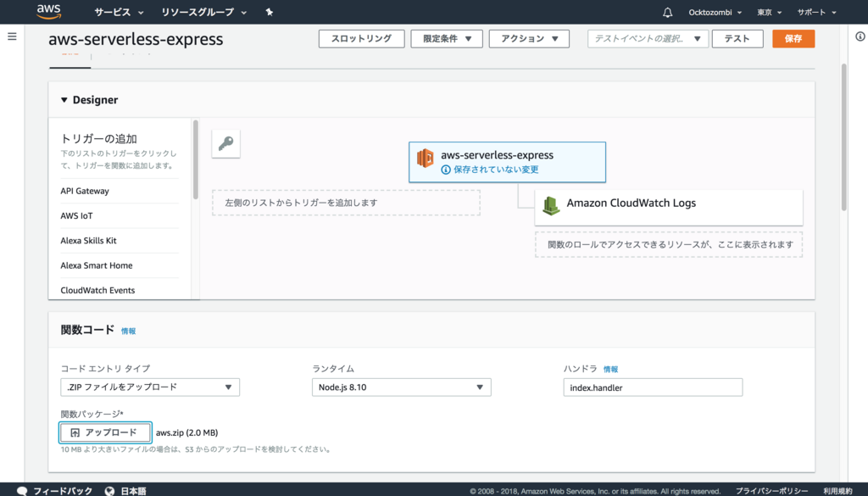Viewport: 868px width, 496px height.
Task: Click the スロットリング button
Action: pyautogui.click(x=361, y=39)
